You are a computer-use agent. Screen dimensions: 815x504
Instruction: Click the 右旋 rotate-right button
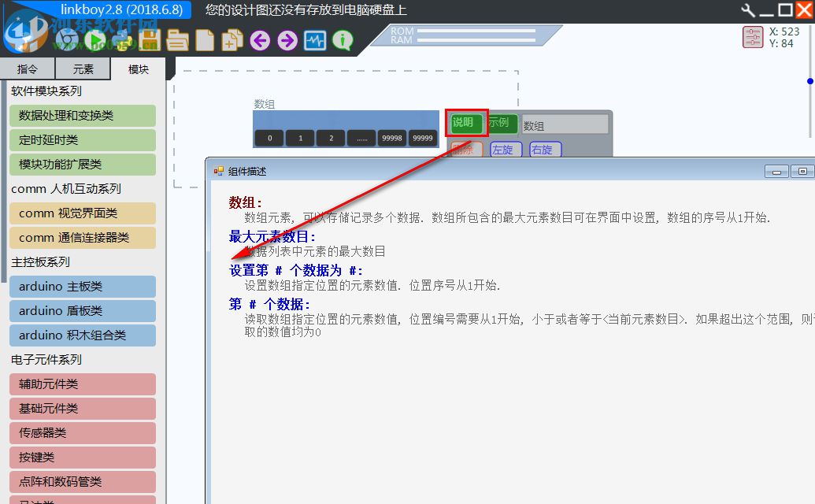pyautogui.click(x=544, y=149)
